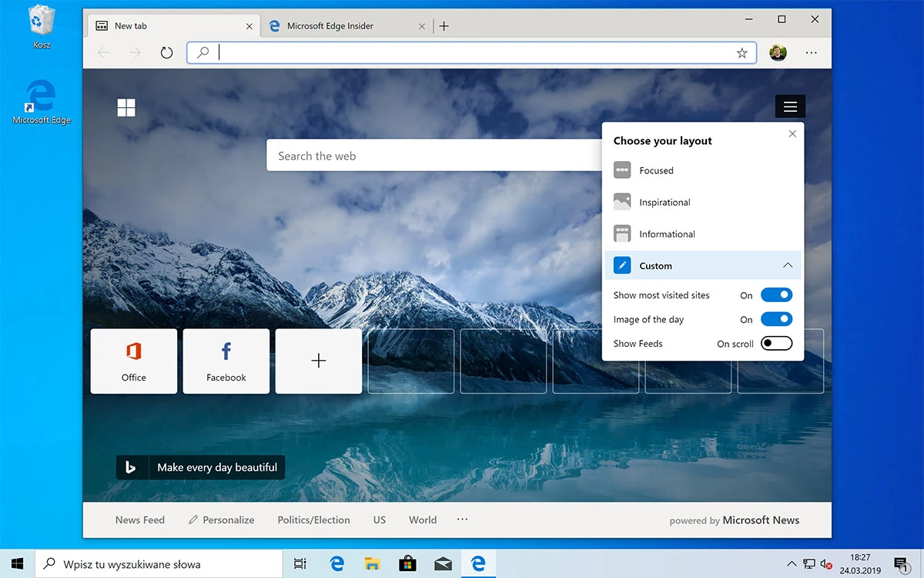Open a new tab with the plus button
This screenshot has height=578, width=924.
(444, 25)
